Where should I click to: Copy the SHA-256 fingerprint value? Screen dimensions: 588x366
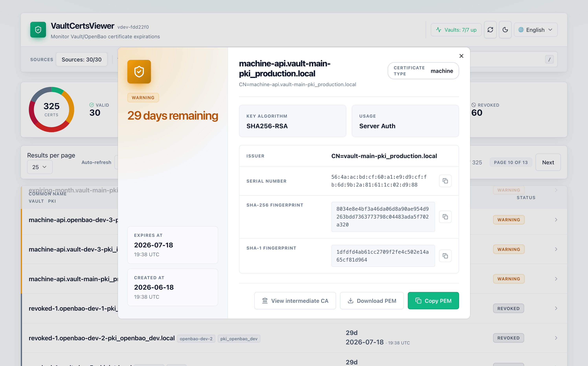(x=445, y=217)
